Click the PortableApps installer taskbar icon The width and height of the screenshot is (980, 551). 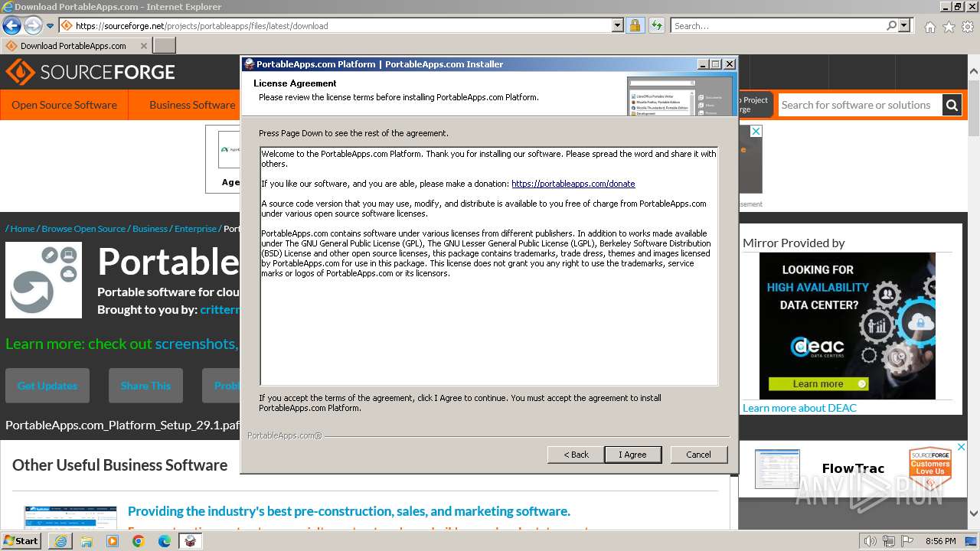pyautogui.click(x=191, y=541)
